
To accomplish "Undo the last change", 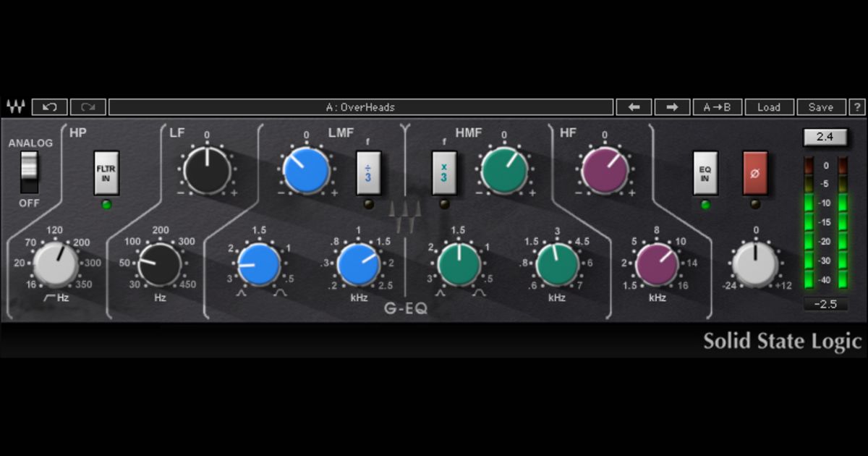I will coord(49,107).
